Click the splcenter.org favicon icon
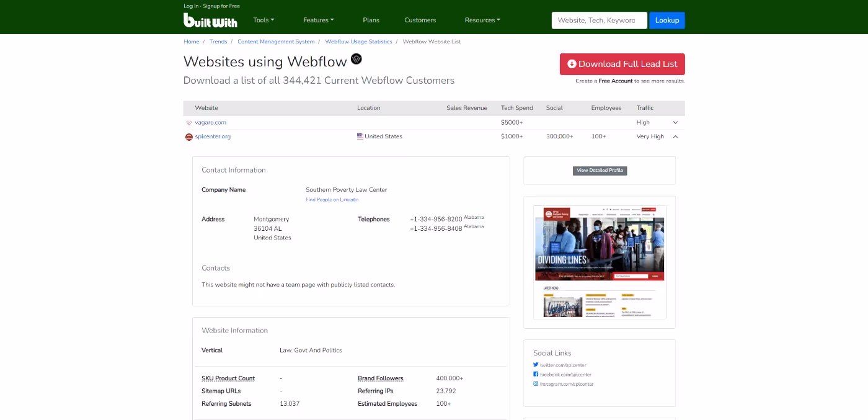 [x=189, y=136]
